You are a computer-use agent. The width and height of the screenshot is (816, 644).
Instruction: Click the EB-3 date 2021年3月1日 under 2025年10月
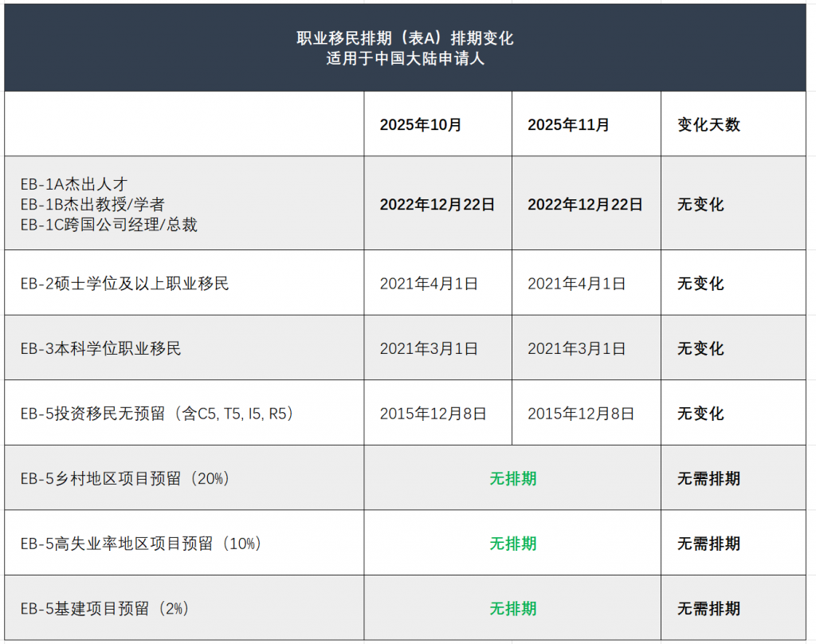pos(429,348)
